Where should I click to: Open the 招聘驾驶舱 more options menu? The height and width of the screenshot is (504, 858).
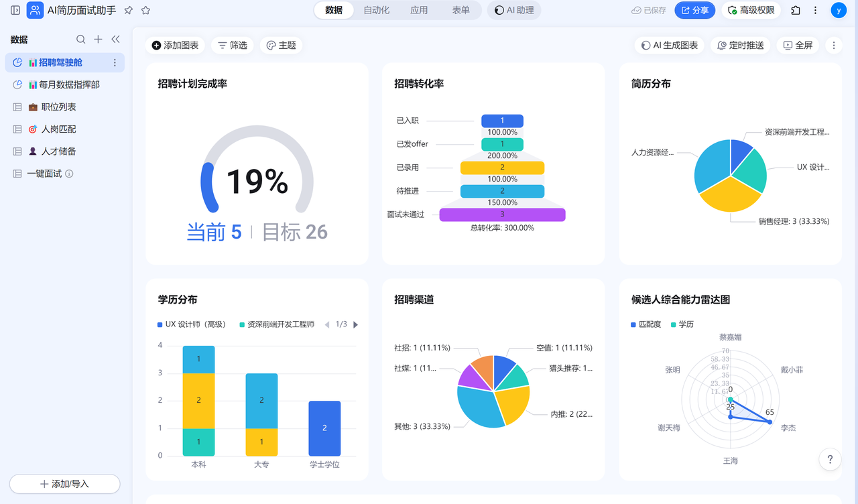tap(115, 62)
